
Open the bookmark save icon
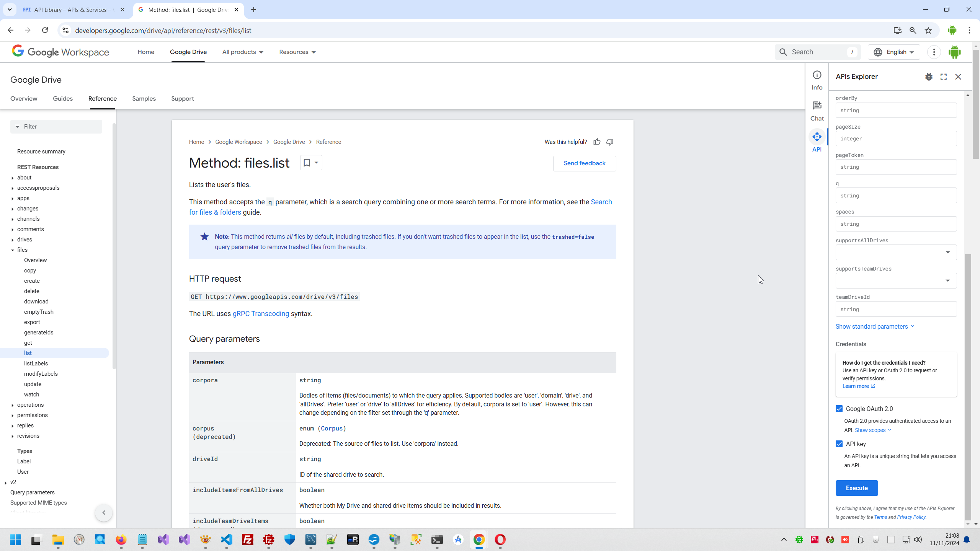[307, 163]
